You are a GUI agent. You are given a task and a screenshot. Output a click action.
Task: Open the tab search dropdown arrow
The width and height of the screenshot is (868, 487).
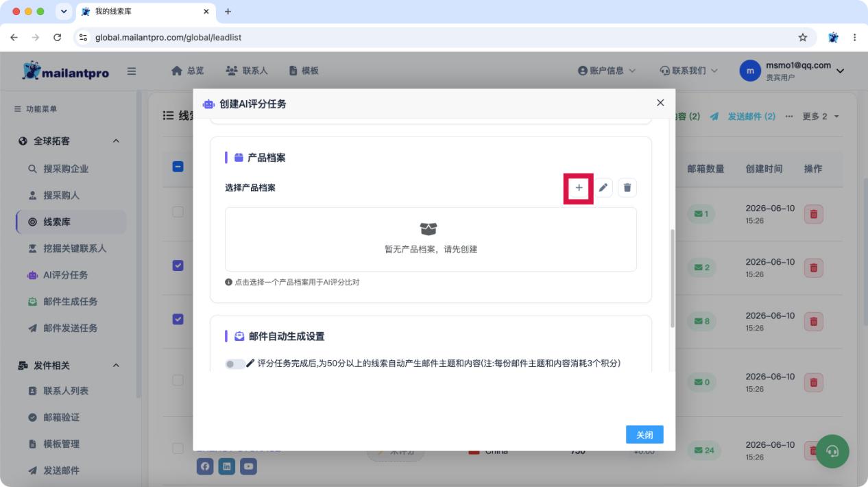[64, 12]
